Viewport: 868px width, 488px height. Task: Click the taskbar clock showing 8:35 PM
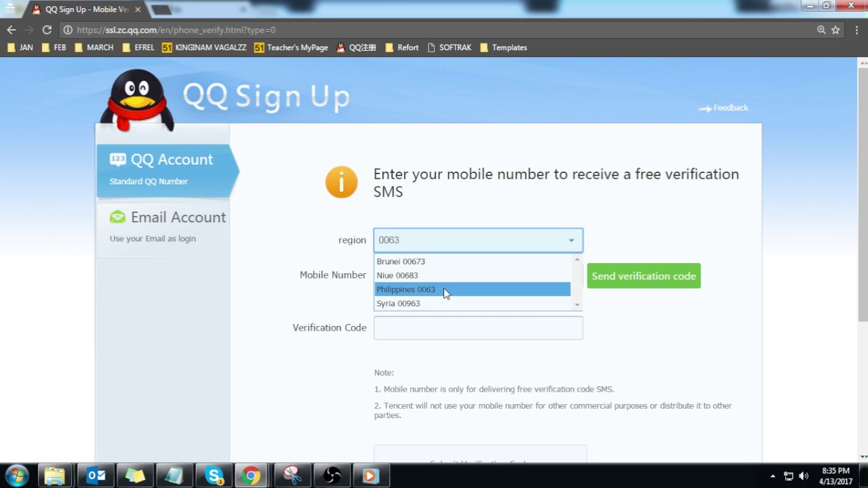coord(835,476)
